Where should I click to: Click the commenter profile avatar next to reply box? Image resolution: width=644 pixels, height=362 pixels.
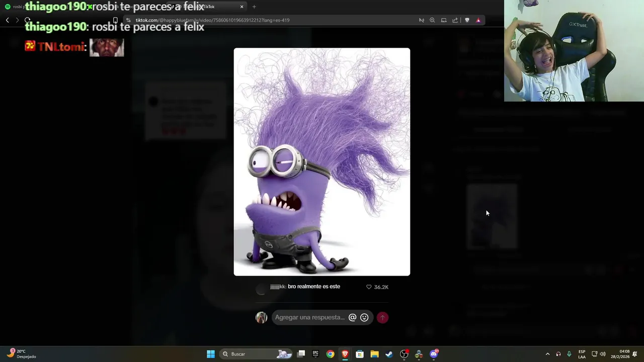point(261,317)
